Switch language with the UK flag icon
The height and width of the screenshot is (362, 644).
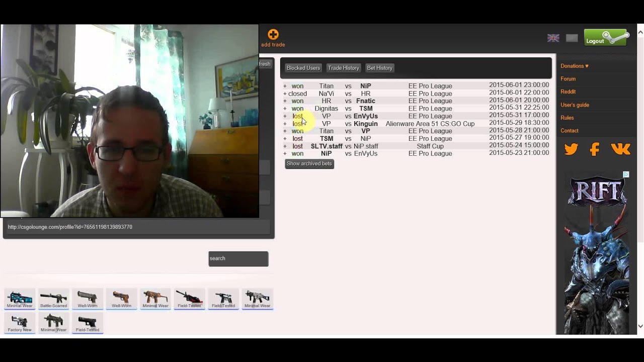click(553, 38)
